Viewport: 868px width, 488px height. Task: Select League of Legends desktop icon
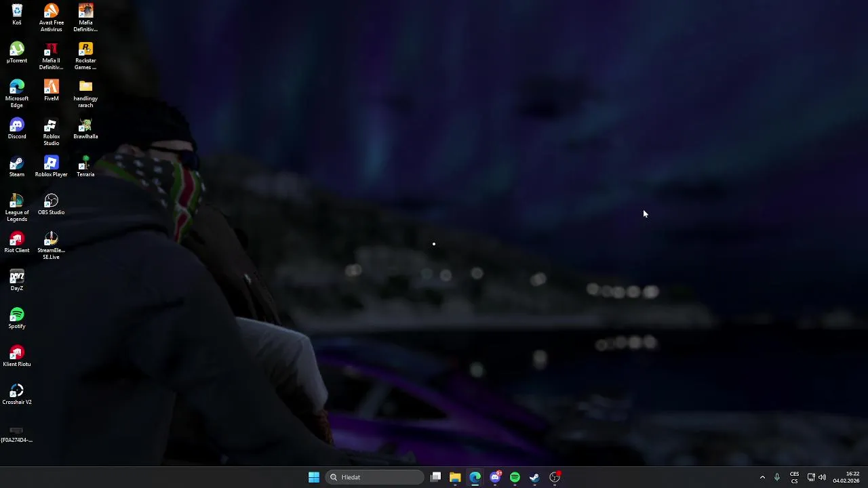coord(17,207)
